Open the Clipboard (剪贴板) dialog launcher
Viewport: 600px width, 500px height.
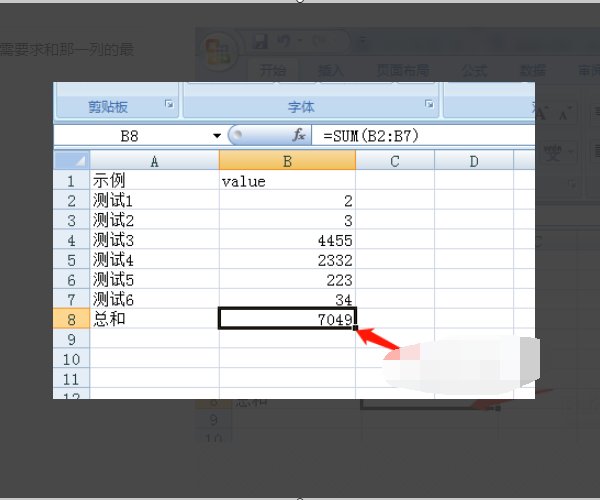tap(169, 104)
